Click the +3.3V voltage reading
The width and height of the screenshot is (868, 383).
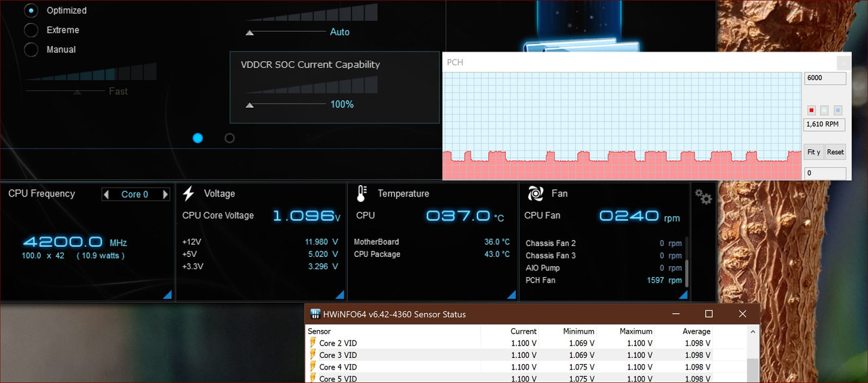(321, 266)
